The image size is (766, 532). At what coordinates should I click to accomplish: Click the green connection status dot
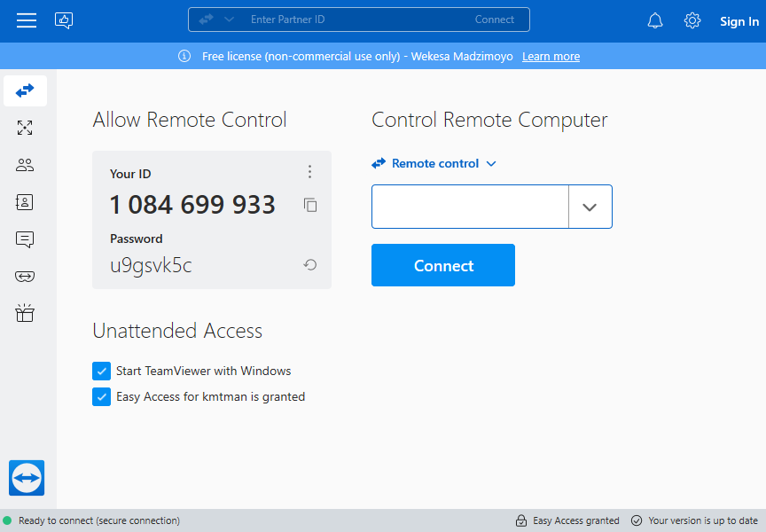pos(7,520)
